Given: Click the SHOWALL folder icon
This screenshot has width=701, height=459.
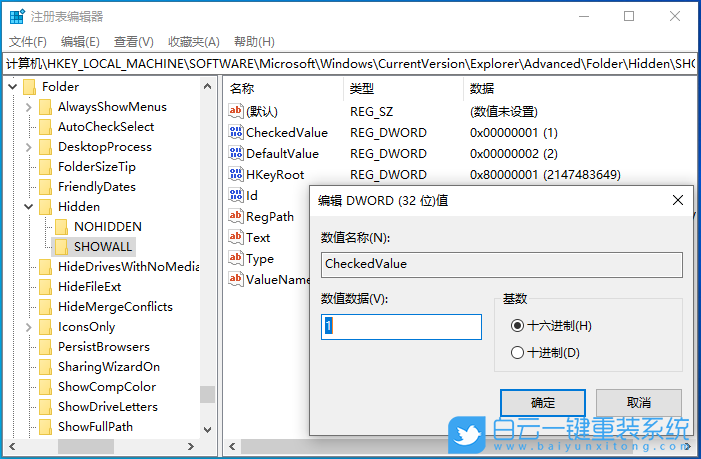Looking at the screenshot, I should pos(61,247).
